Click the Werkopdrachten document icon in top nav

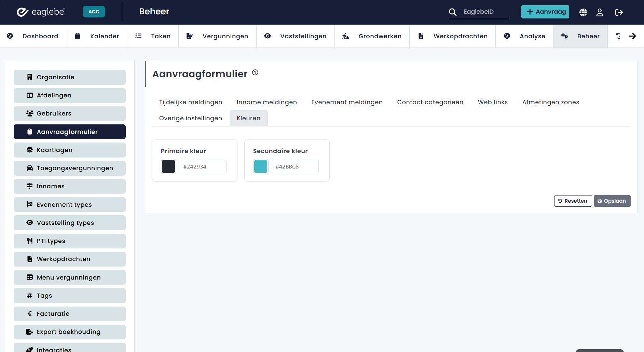(x=421, y=36)
